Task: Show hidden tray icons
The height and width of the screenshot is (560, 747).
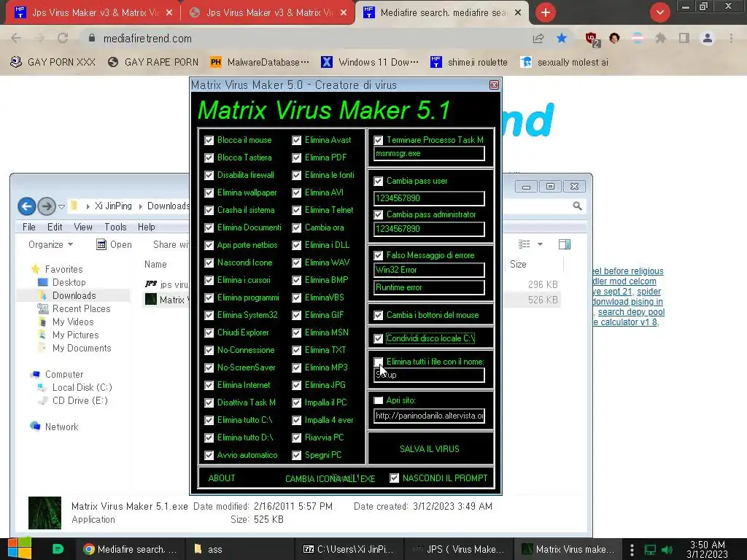Action: click(x=632, y=550)
